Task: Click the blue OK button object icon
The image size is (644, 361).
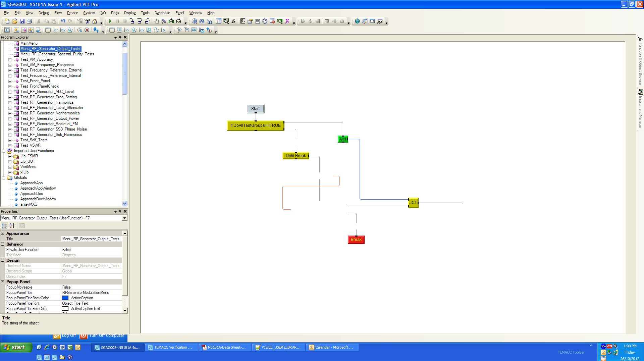Action: tap(194, 30)
